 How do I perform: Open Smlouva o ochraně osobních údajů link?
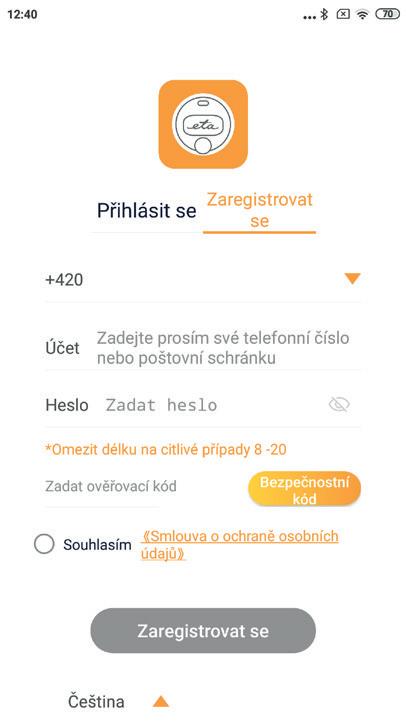pyautogui.click(x=240, y=545)
